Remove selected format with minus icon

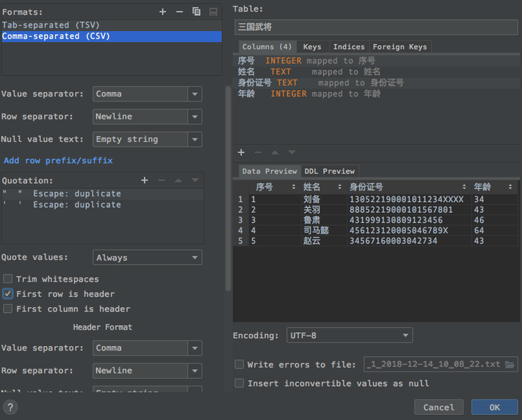[x=180, y=12]
